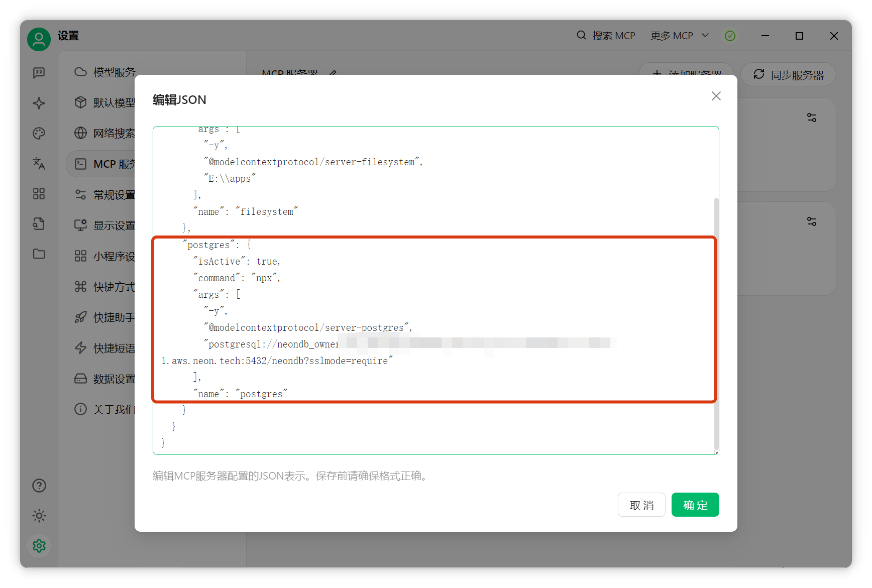Screen dimensions: 872x588
Task: Close the 编辑JSON dialog with X
Action: coord(716,96)
